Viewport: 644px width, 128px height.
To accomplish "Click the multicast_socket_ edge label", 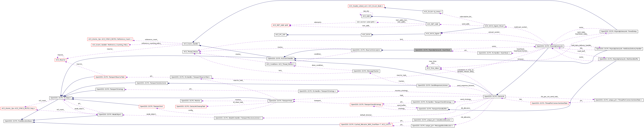I will pos(521,27).
